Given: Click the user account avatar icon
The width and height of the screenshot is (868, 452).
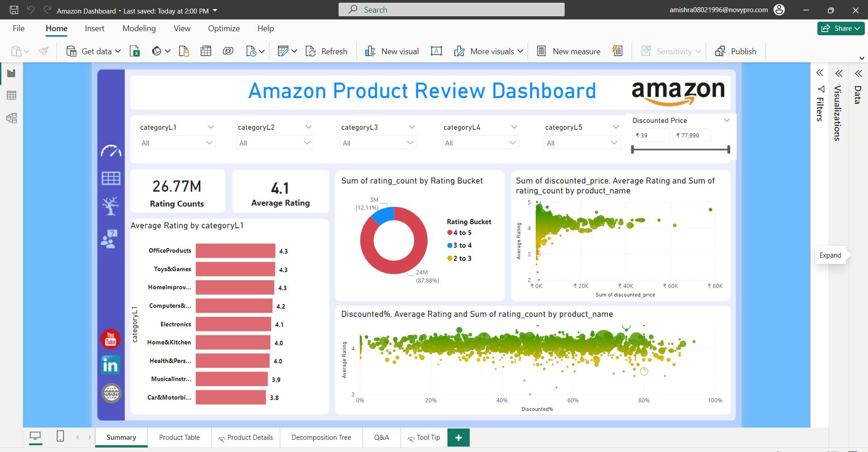Looking at the screenshot, I should coord(779,10).
